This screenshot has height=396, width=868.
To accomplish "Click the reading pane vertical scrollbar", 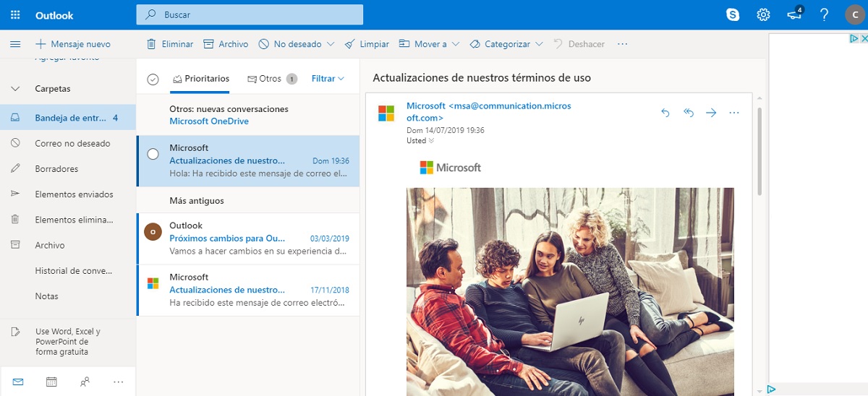I will (x=759, y=151).
